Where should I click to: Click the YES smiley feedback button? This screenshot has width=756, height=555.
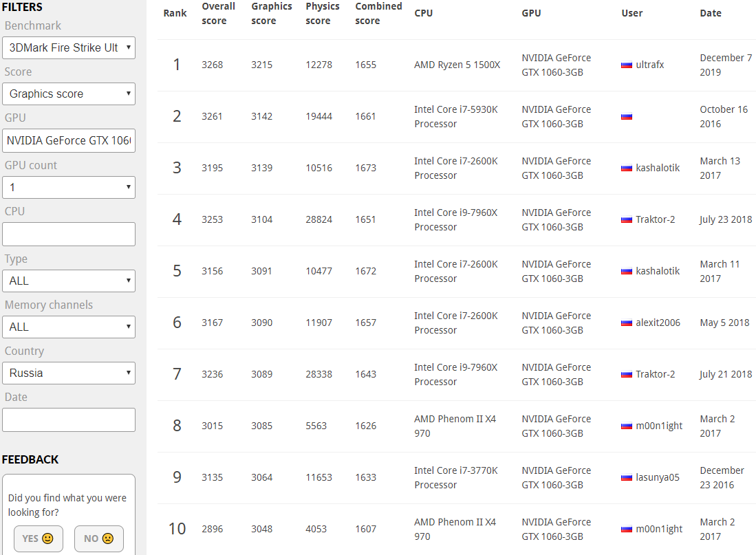point(39,538)
